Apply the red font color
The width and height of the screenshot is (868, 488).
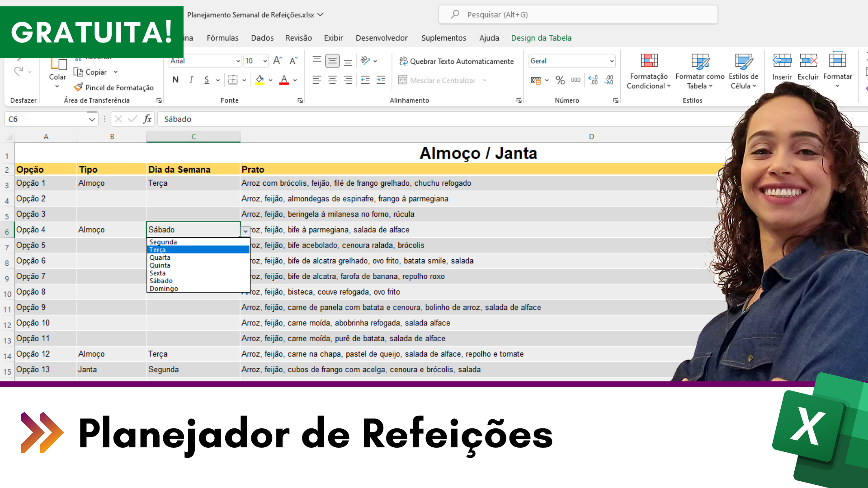click(x=284, y=80)
